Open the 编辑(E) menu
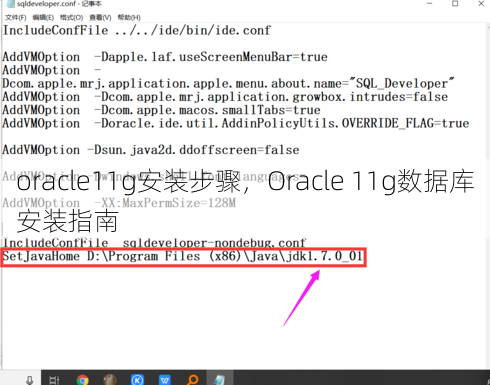The width and height of the screenshot is (490, 385). 43,17
